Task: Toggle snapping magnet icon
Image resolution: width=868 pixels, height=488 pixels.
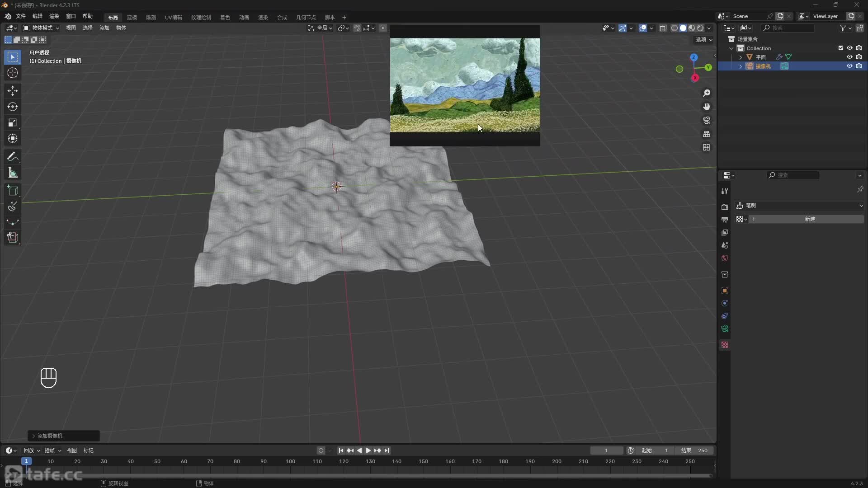Action: coord(357,28)
